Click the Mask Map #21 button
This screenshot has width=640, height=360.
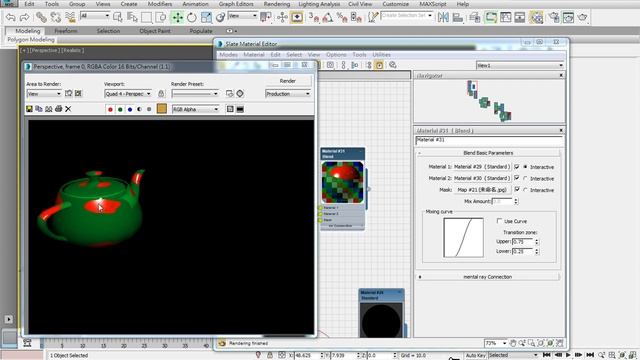(x=482, y=190)
